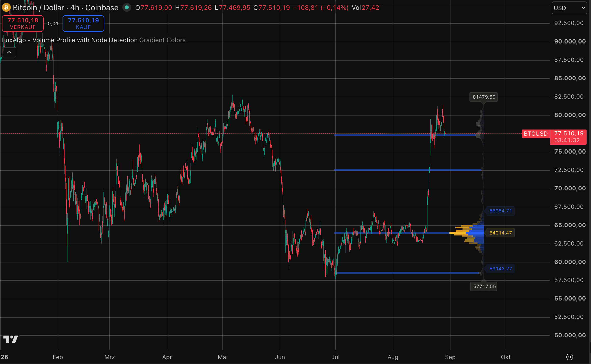The image size is (591, 364).
Task: Click the 55.000,00 price scale label
Action: point(570,299)
